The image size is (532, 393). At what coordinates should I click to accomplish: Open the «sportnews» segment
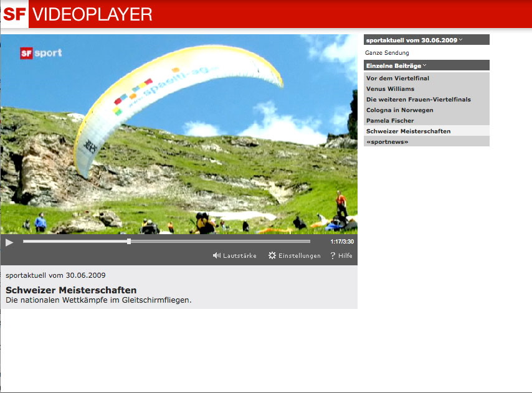(427, 141)
